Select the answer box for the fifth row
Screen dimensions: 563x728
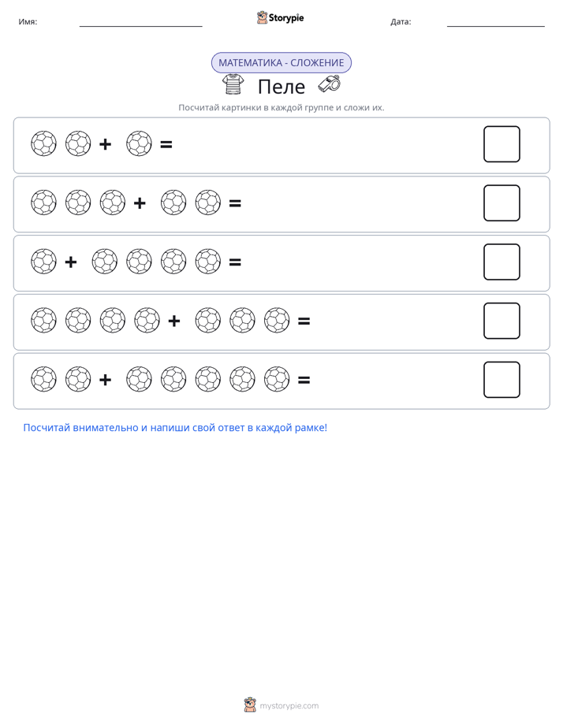pos(501,380)
